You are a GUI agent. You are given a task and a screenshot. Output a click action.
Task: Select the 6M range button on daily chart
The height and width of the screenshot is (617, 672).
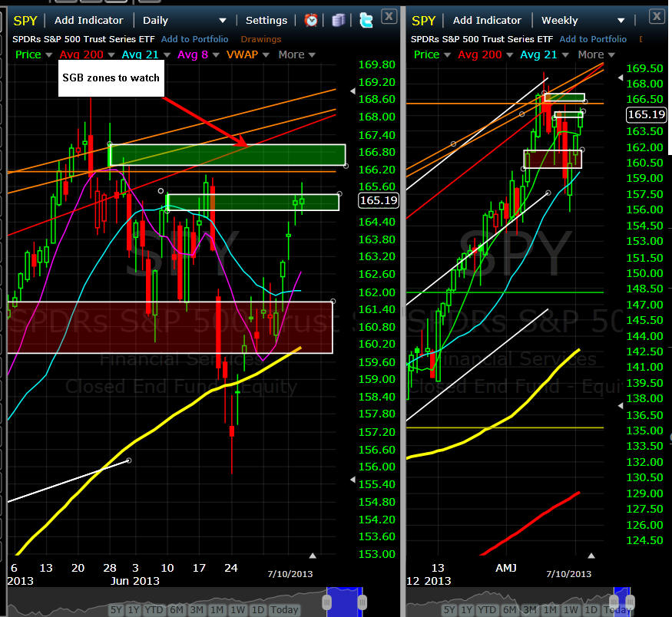tap(177, 609)
